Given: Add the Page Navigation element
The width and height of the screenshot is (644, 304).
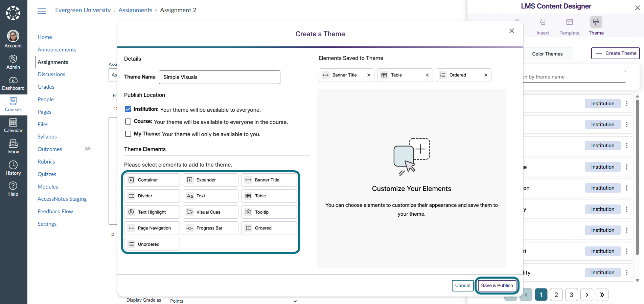Looking at the screenshot, I should [x=152, y=228].
